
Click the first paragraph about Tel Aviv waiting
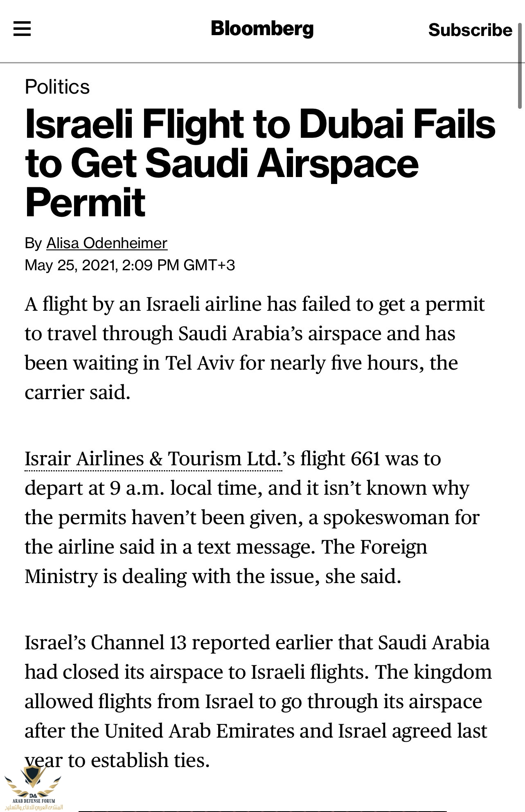255,348
